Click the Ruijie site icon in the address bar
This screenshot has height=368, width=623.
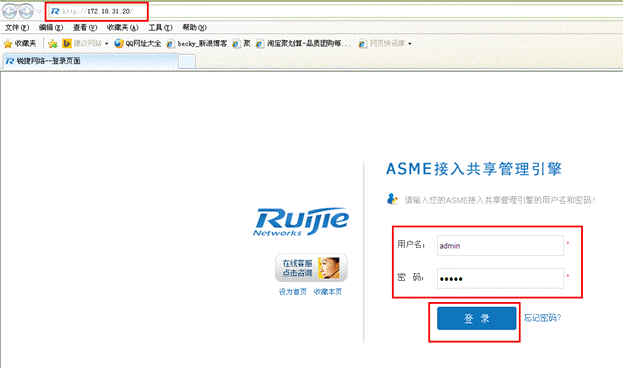click(x=55, y=12)
